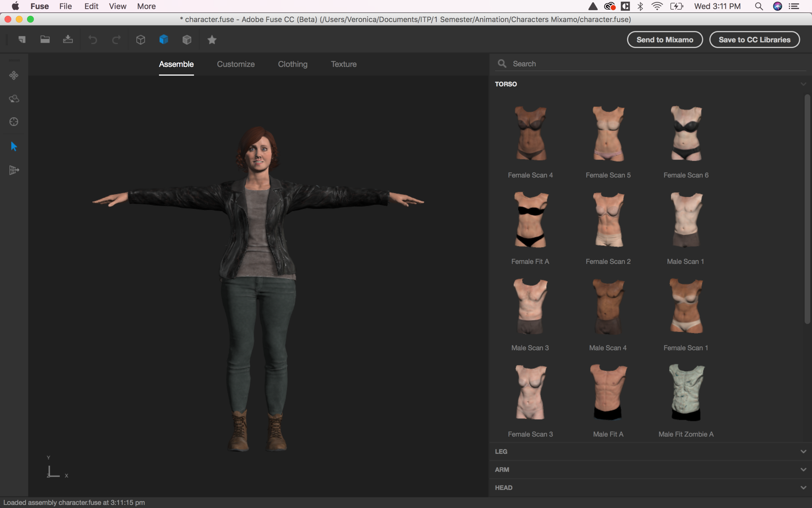Open the Clothing tab

coord(292,64)
